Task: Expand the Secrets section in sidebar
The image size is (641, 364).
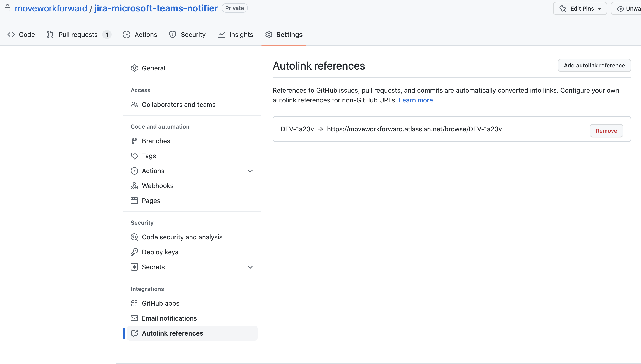Action: (250, 267)
